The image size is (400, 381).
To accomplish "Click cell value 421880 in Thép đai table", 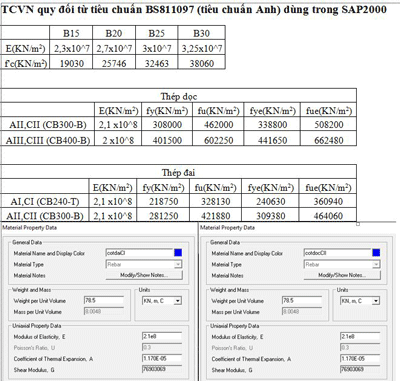I will pos(215,216).
